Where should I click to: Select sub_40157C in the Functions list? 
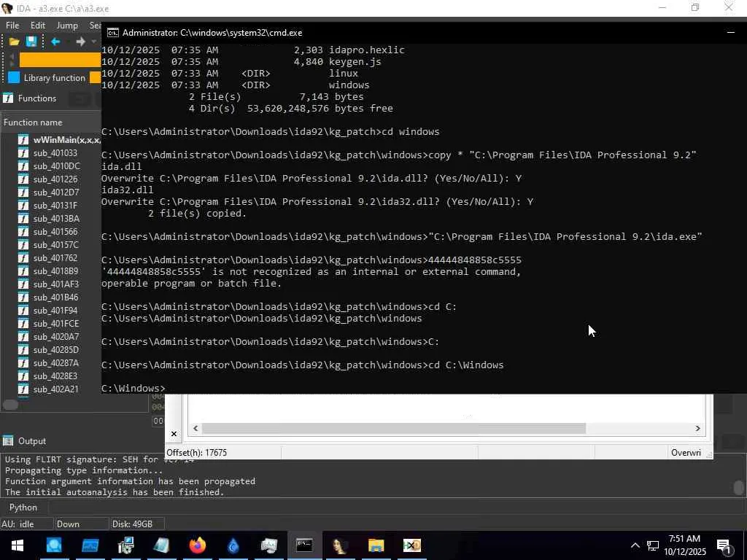point(55,245)
